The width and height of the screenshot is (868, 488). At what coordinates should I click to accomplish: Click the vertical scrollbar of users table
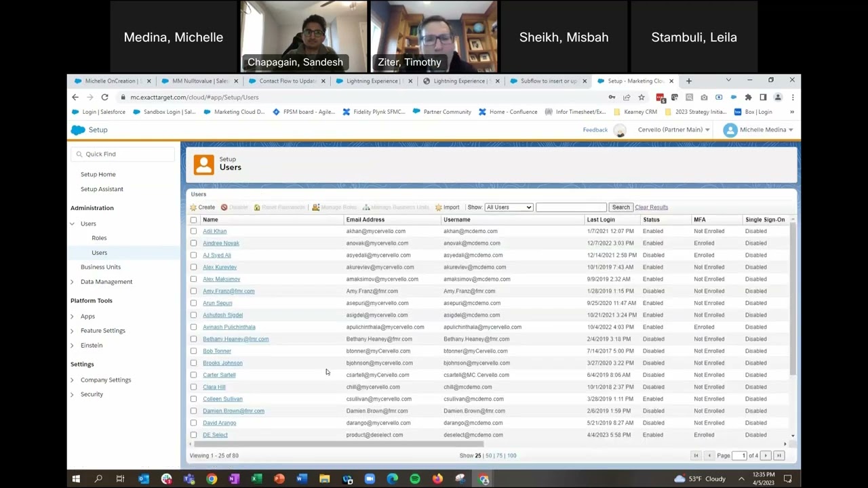(x=793, y=298)
